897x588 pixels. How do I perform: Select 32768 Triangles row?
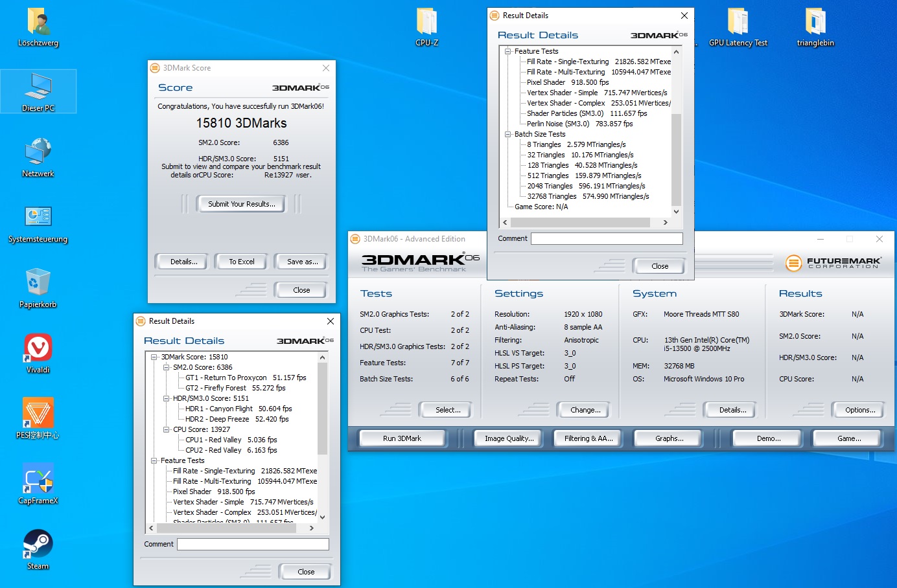588,196
